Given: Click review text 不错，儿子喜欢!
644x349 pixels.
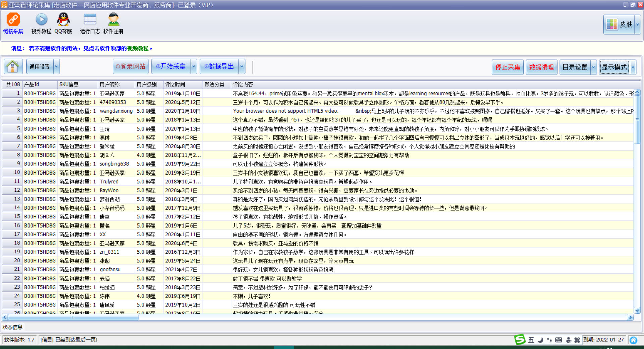Looking at the screenshot, I should [252, 296].
